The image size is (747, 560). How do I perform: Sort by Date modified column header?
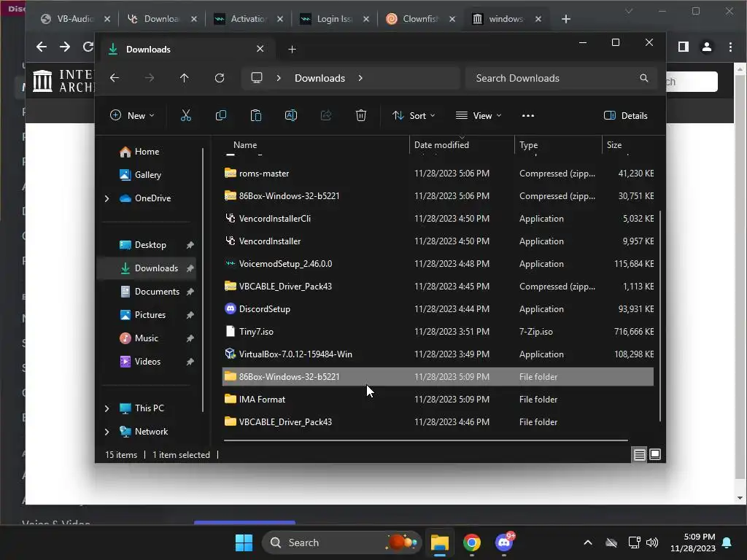pos(441,145)
